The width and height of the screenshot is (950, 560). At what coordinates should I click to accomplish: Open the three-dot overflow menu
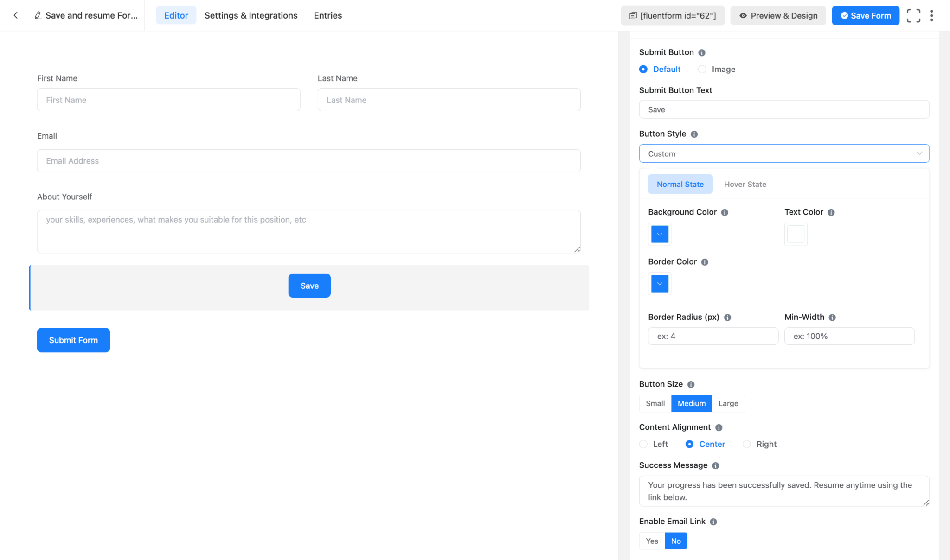pyautogui.click(x=932, y=15)
